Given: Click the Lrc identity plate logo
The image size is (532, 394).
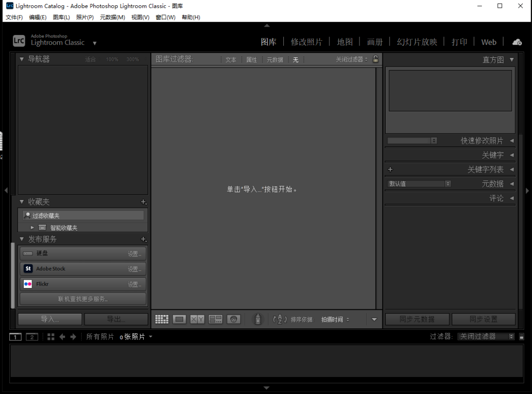Looking at the screenshot, I should [x=19, y=41].
